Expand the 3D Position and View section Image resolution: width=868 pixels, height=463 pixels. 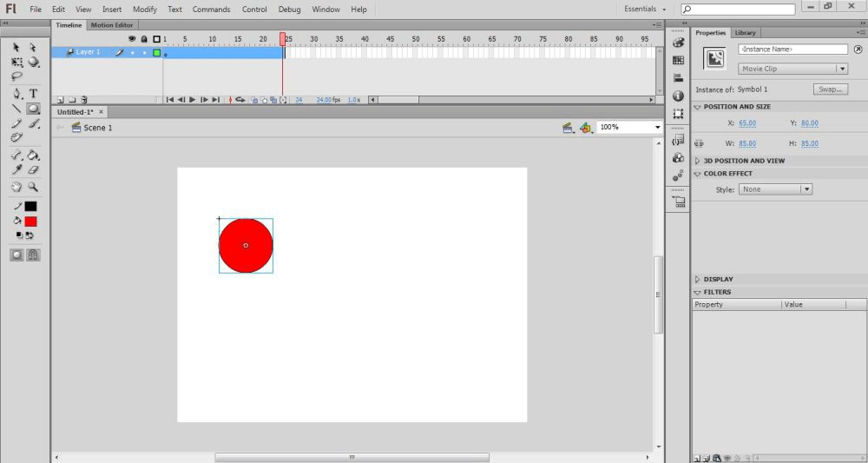pyautogui.click(x=698, y=161)
